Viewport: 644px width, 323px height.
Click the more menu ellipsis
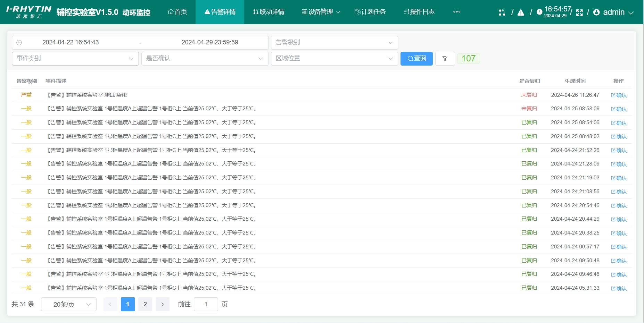coord(457,12)
